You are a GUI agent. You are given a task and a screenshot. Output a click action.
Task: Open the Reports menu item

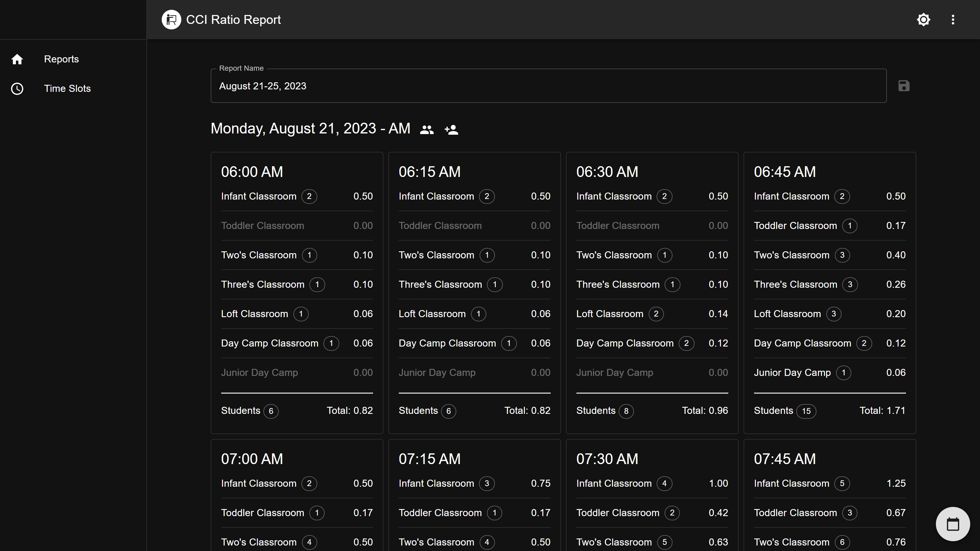coord(61,59)
